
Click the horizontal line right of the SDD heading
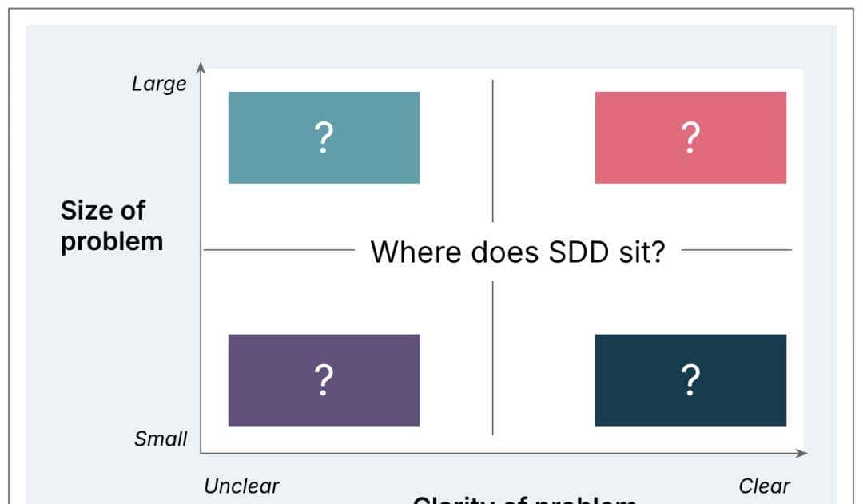tap(736, 250)
